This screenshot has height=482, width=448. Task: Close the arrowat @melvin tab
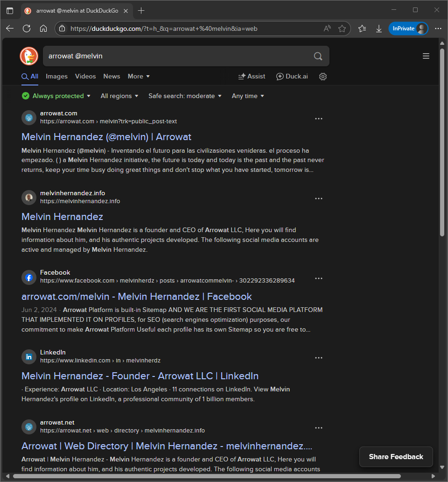(126, 11)
